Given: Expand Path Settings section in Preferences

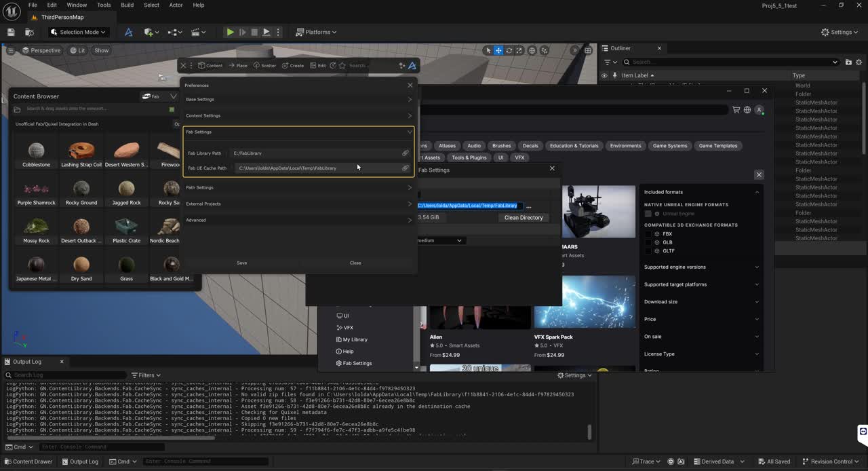Looking at the screenshot, I should pos(298,187).
